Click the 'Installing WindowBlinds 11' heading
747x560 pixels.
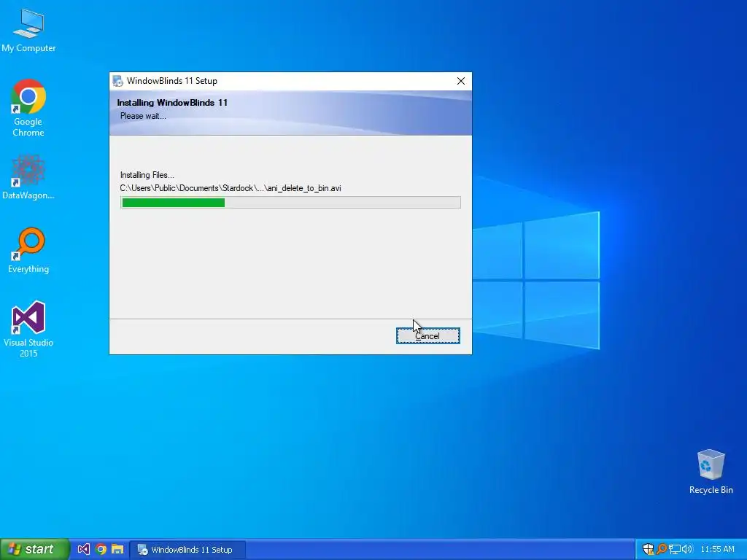tap(172, 102)
